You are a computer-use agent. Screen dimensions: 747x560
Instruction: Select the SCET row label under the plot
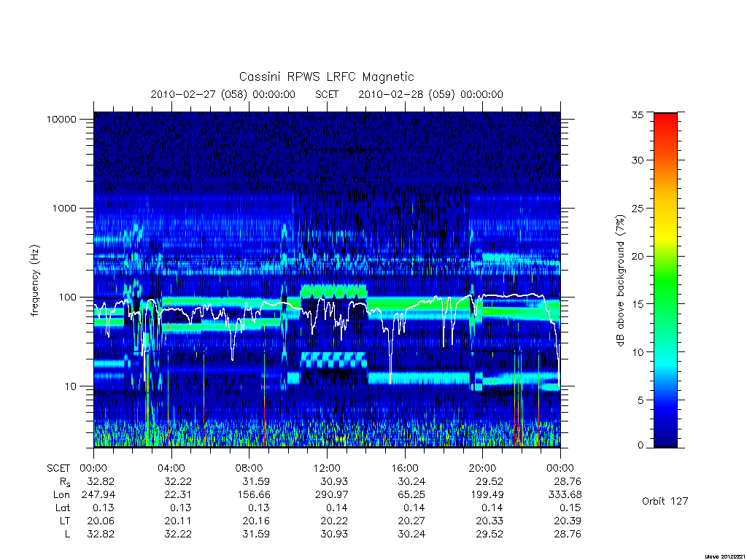click(58, 469)
